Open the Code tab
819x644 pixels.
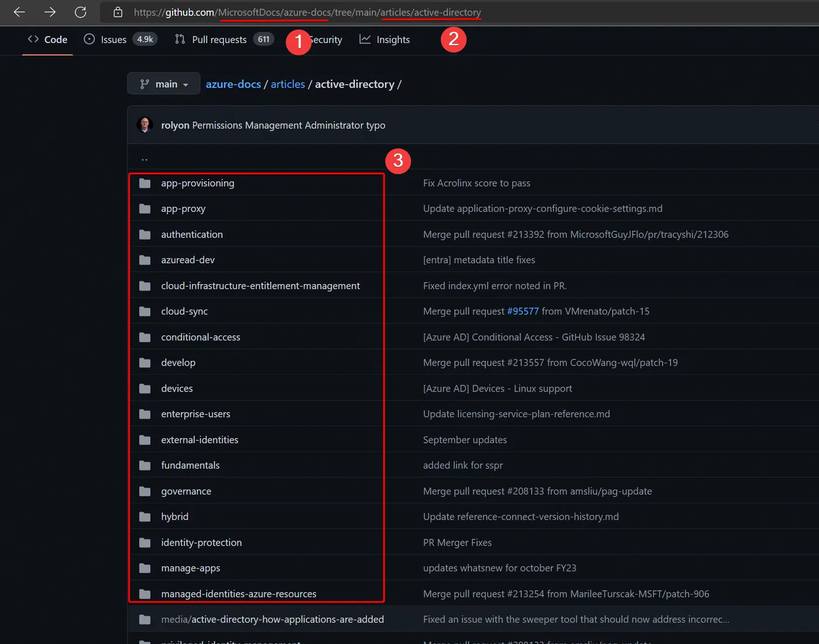click(x=47, y=39)
